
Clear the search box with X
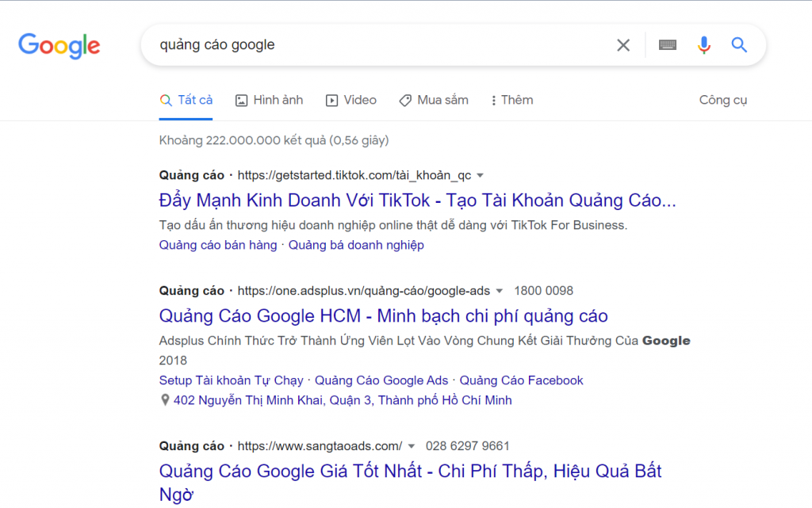click(x=623, y=45)
